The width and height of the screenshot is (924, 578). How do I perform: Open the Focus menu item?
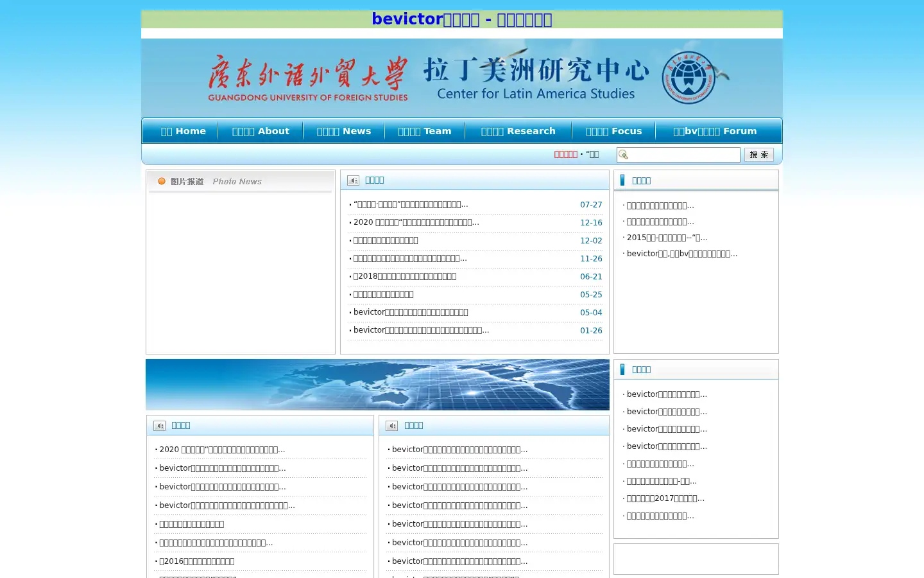pos(613,131)
